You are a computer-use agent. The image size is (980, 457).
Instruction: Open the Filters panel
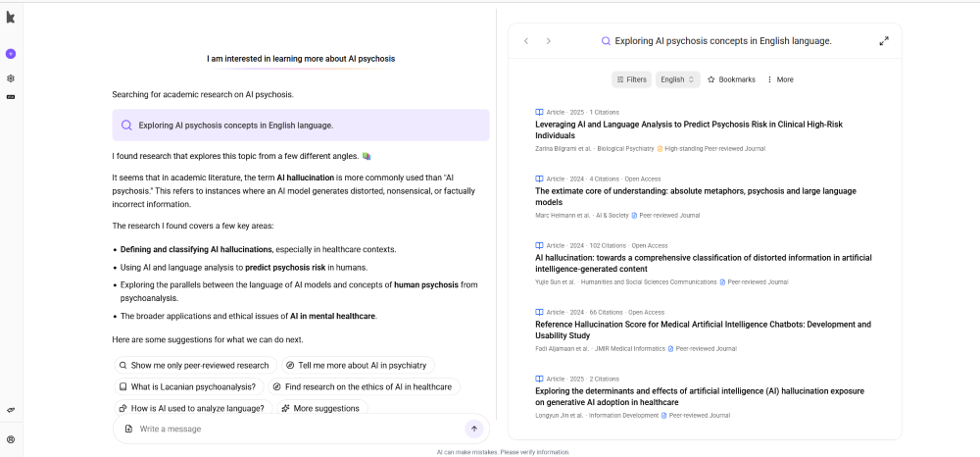click(631, 79)
